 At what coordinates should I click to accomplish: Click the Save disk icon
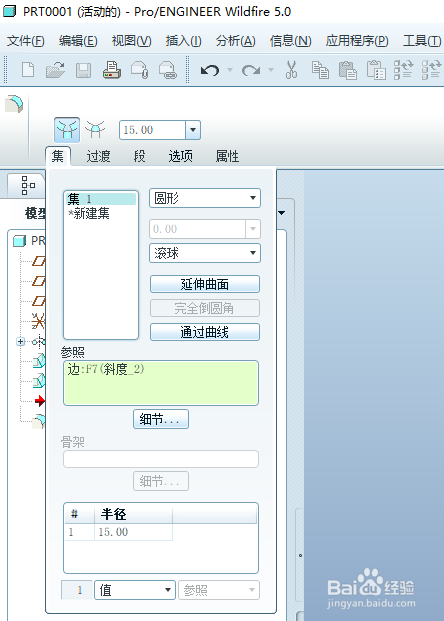coord(83,70)
